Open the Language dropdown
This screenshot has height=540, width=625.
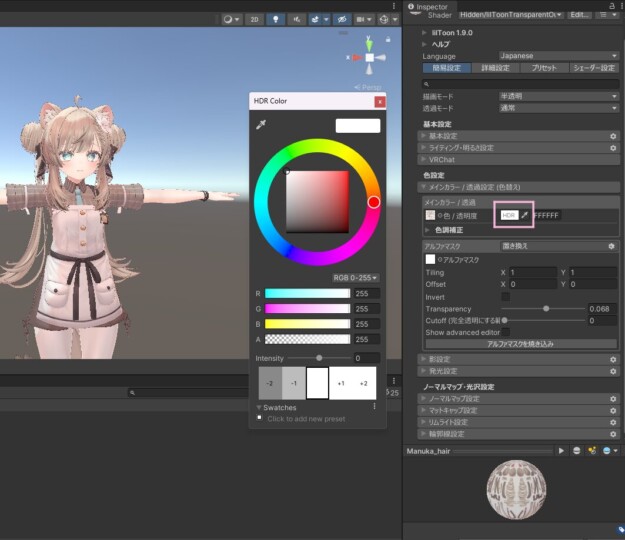click(558, 56)
